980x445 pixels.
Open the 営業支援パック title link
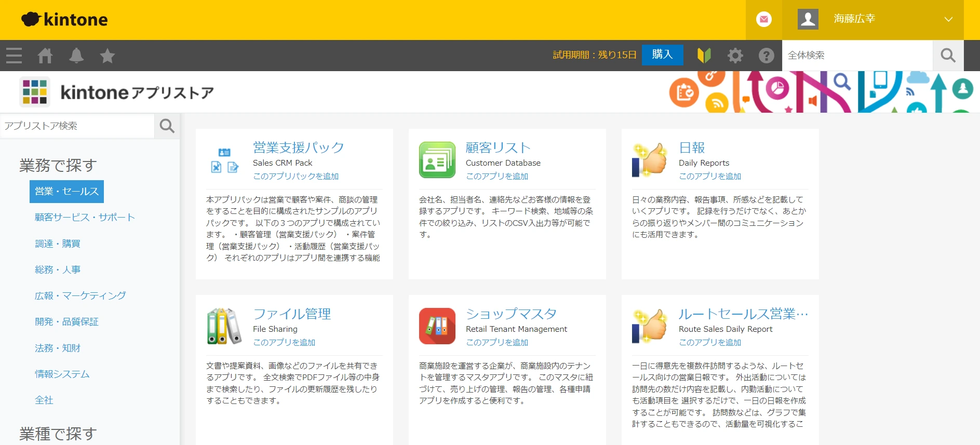pyautogui.click(x=299, y=147)
